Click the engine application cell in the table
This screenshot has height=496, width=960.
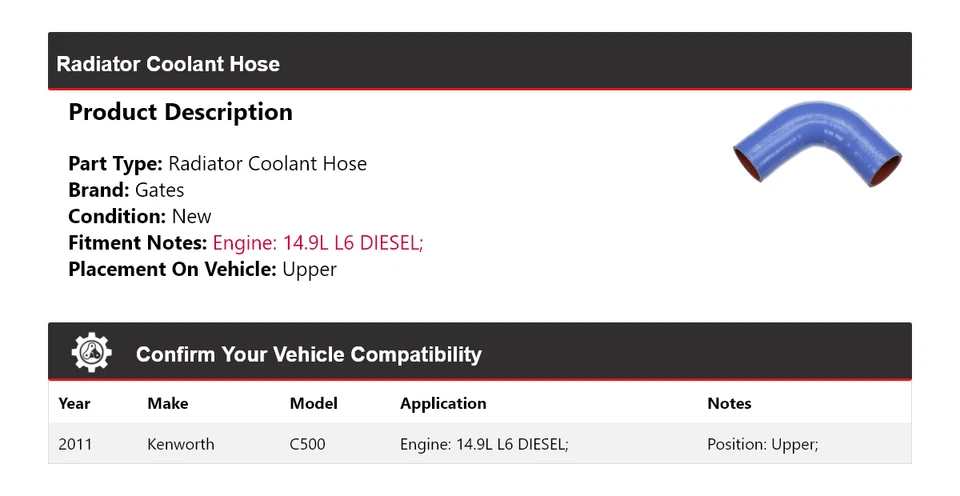484,444
